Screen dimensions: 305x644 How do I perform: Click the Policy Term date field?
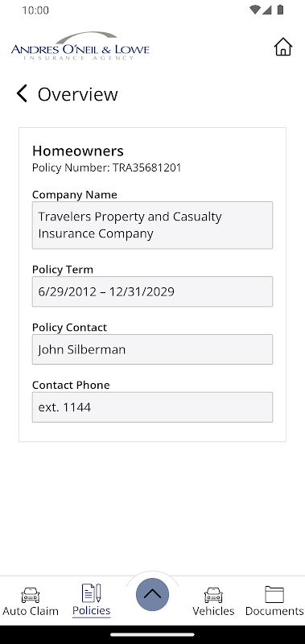pos(152,291)
